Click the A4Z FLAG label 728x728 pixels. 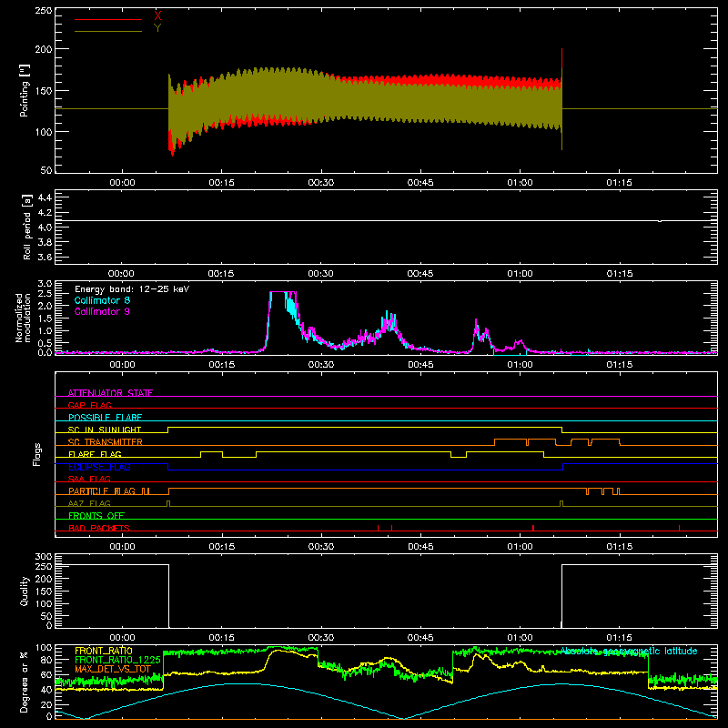pos(89,503)
